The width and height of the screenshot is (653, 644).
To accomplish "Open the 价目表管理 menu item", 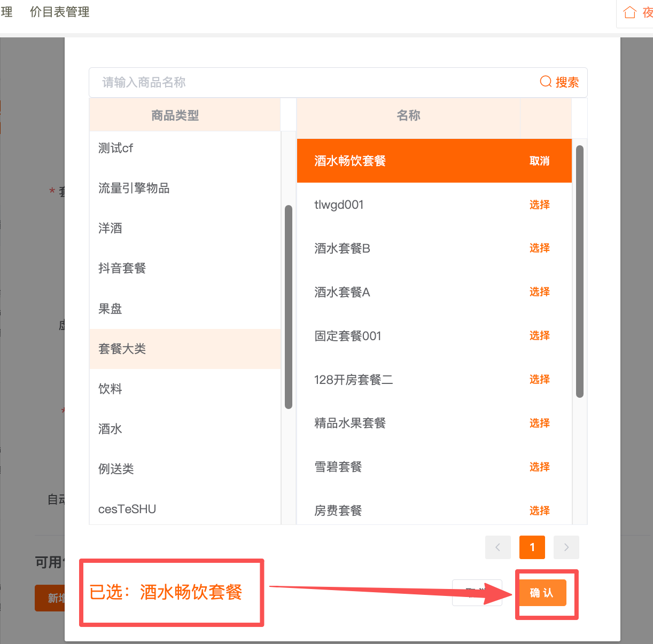I will [x=59, y=12].
